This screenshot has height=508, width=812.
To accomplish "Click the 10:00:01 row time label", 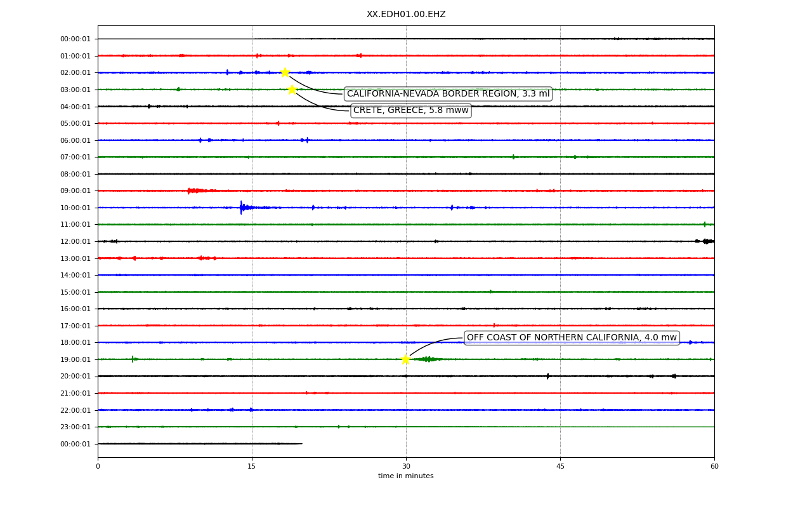I will coord(75,208).
